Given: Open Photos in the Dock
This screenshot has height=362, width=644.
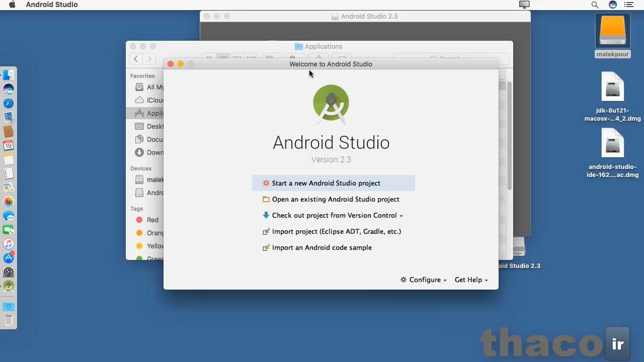Looking at the screenshot, I should click(9, 202).
